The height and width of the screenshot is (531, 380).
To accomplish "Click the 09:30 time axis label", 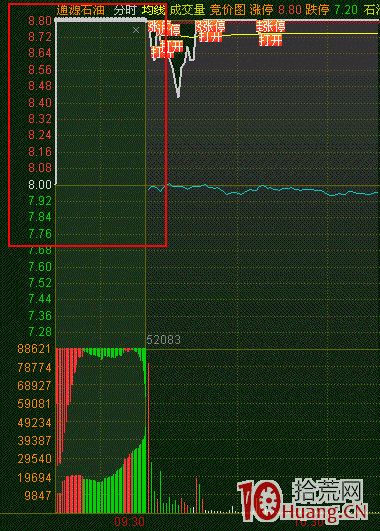I will click(129, 522).
